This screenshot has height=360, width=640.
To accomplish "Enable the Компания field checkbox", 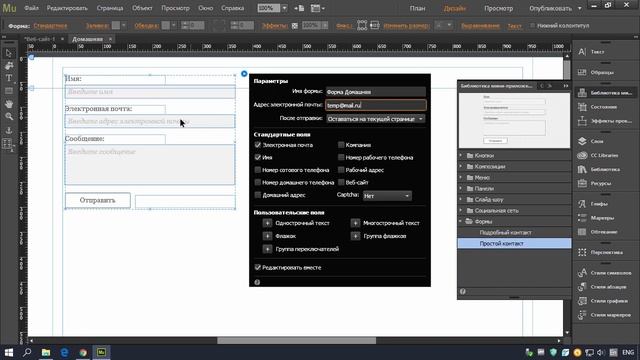I will (341, 145).
